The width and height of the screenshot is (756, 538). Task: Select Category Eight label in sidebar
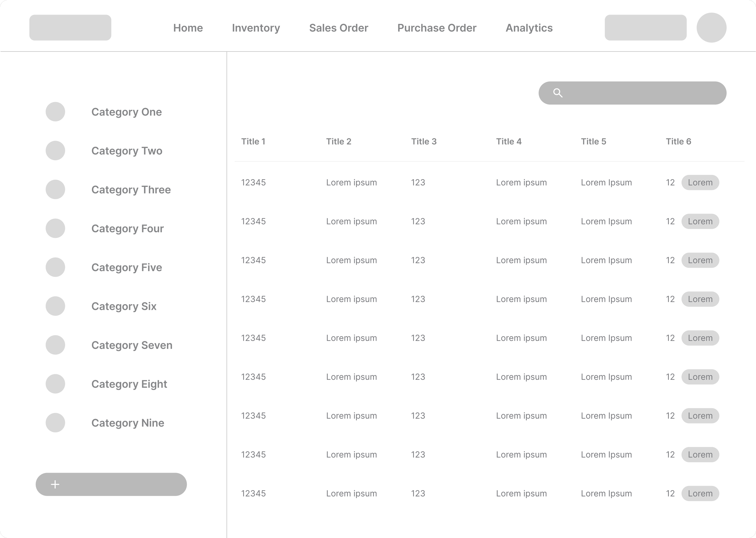129,384
